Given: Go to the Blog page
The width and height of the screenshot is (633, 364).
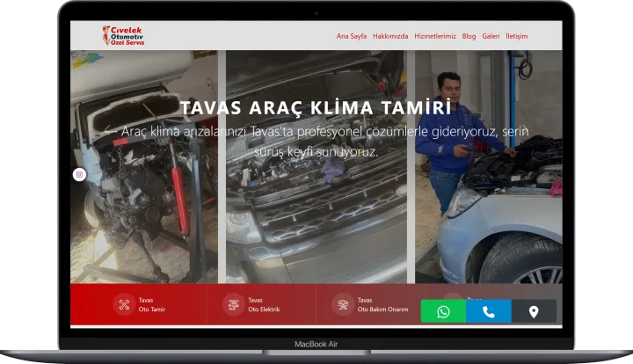Looking at the screenshot, I should pos(469,36).
